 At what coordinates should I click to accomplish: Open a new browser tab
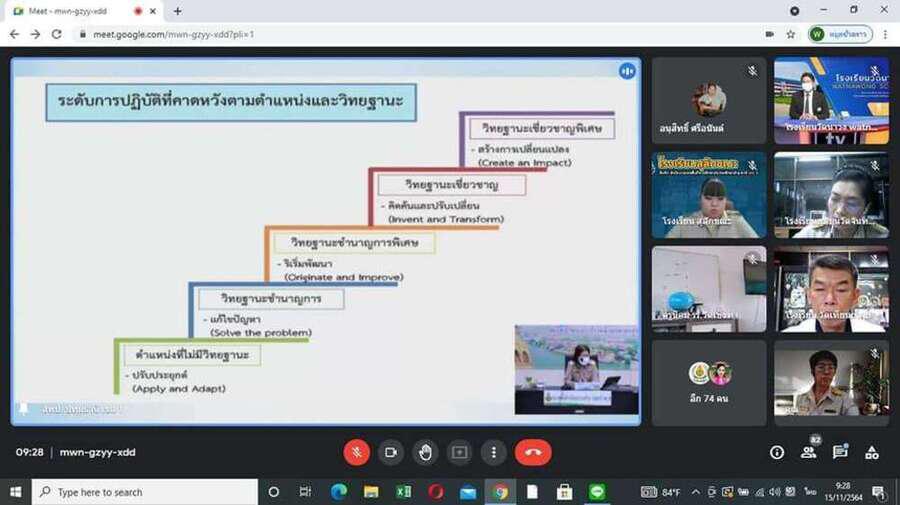pos(178,11)
